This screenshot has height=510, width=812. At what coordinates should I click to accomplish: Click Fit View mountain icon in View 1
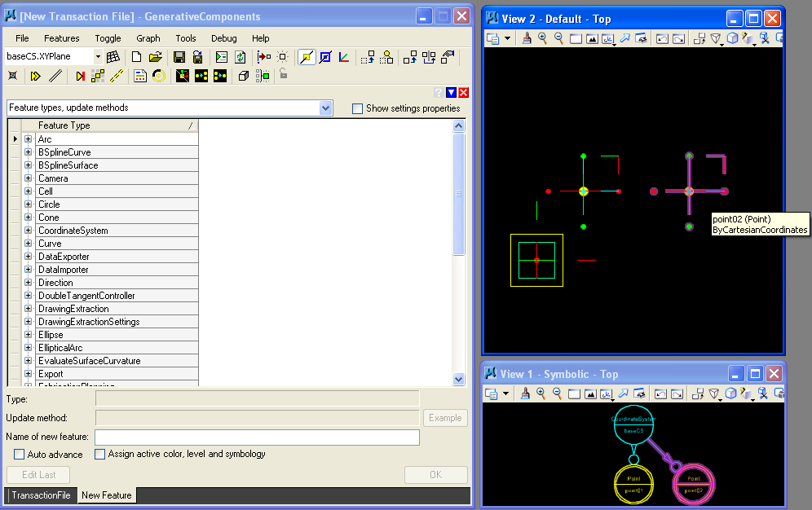coord(590,393)
